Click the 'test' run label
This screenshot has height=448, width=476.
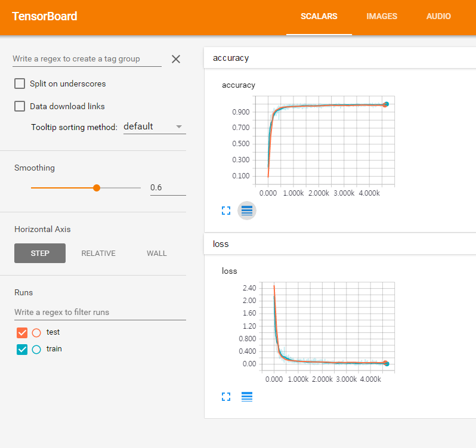click(53, 332)
